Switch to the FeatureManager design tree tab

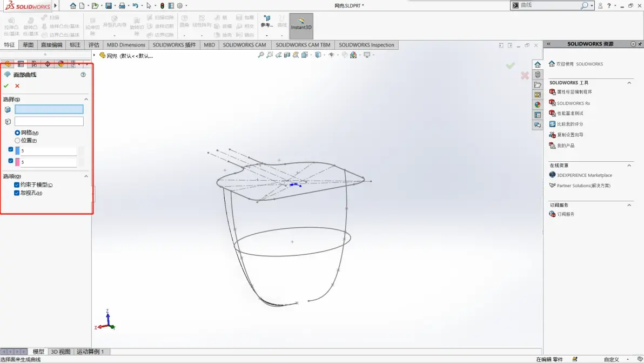click(8, 64)
